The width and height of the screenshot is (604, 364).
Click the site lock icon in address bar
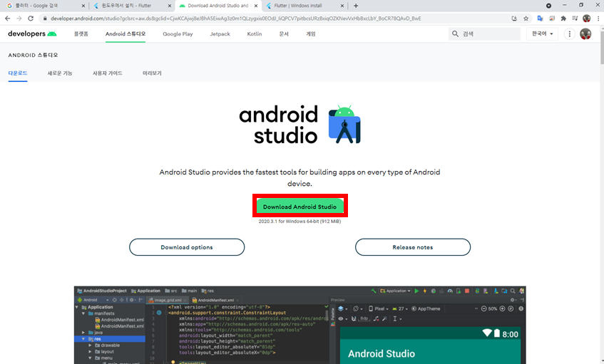click(x=45, y=18)
